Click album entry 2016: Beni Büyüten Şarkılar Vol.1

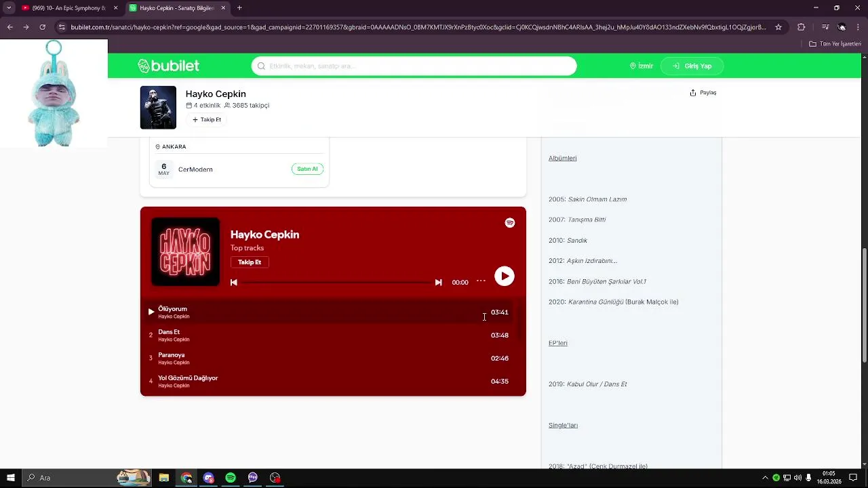coord(597,281)
